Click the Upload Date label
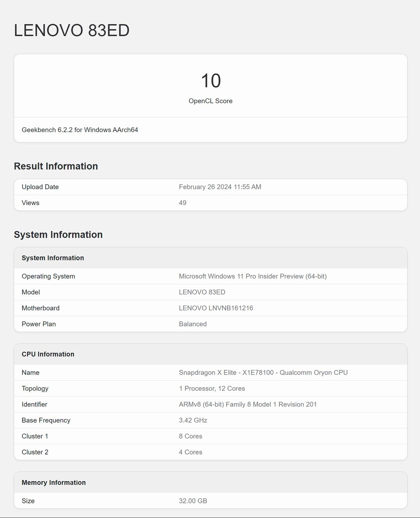Image resolution: width=420 pixels, height=518 pixels. [x=40, y=187]
